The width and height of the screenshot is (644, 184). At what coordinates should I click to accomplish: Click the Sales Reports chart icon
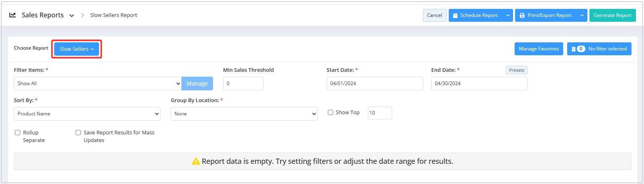coord(13,15)
